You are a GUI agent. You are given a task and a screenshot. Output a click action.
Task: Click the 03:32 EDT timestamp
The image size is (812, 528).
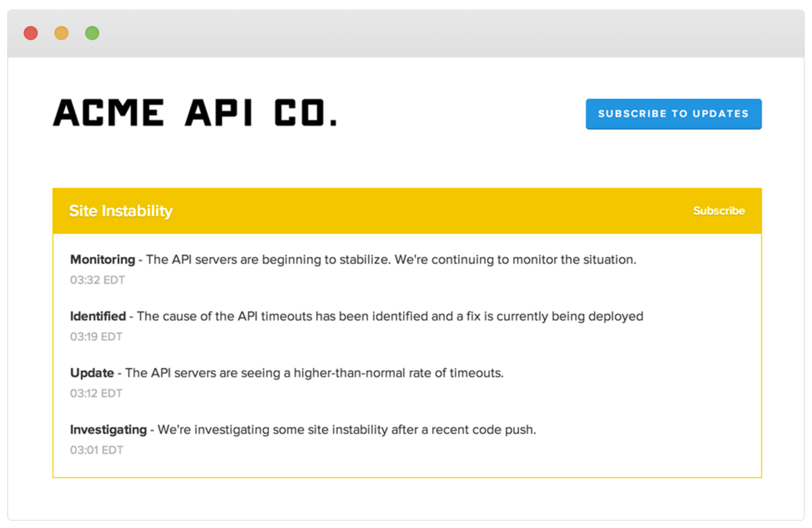98,280
